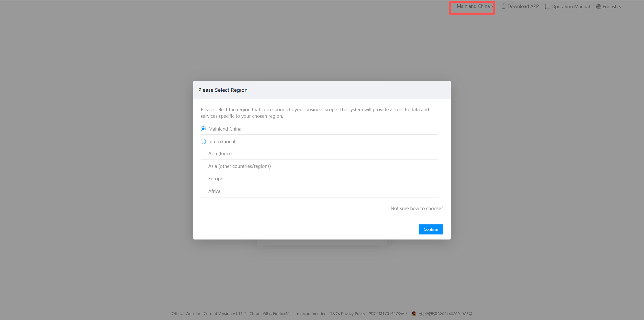Select the International radio button
Viewport: 644px width, 320px height.
coord(203,141)
